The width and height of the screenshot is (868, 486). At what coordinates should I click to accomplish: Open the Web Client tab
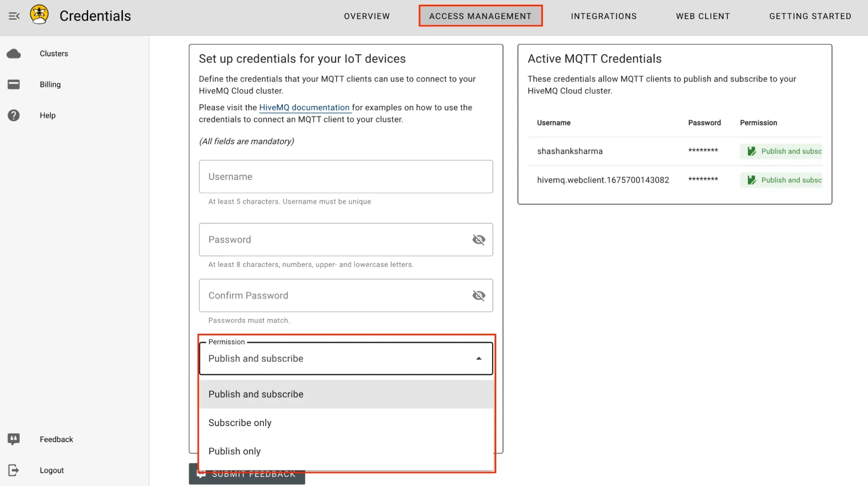pyautogui.click(x=703, y=16)
